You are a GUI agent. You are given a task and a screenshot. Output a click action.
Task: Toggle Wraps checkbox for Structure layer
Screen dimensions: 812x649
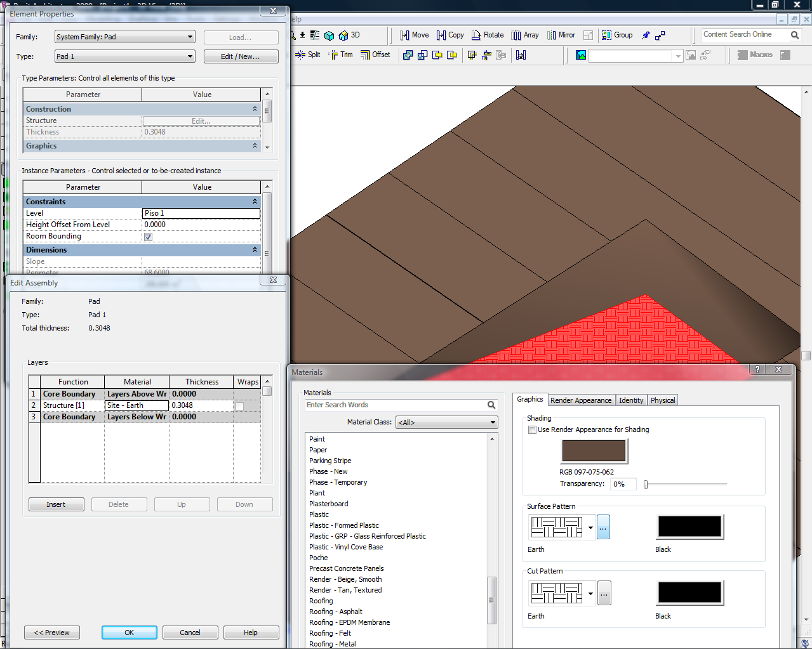click(x=239, y=406)
